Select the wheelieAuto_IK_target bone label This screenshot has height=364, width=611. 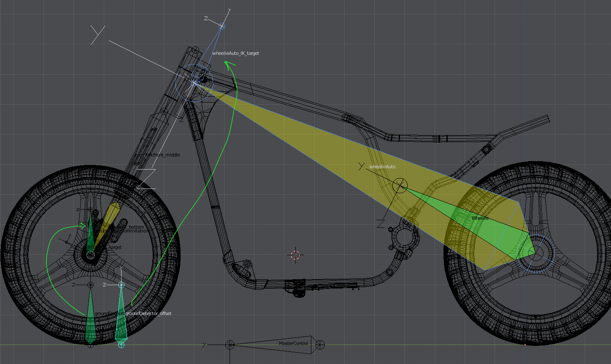click(235, 54)
